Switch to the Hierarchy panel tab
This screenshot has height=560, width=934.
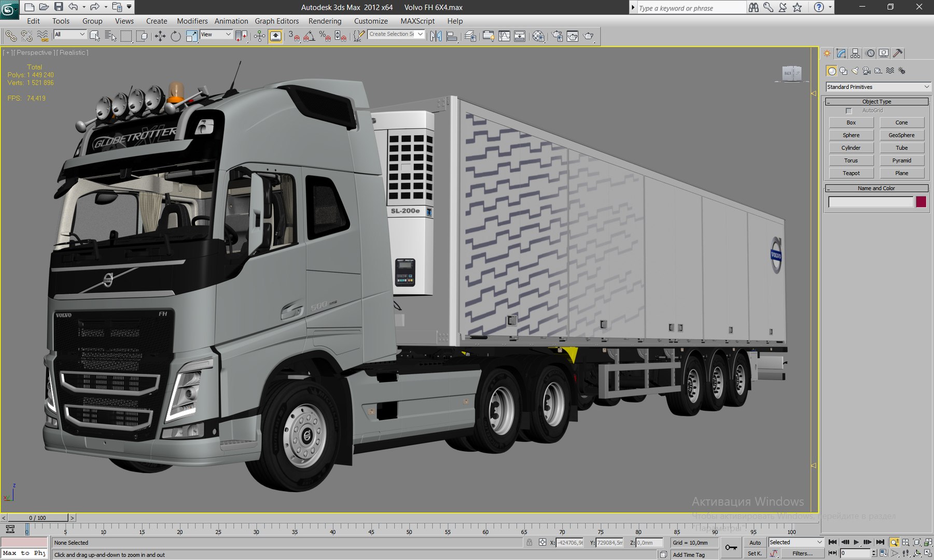tap(855, 53)
